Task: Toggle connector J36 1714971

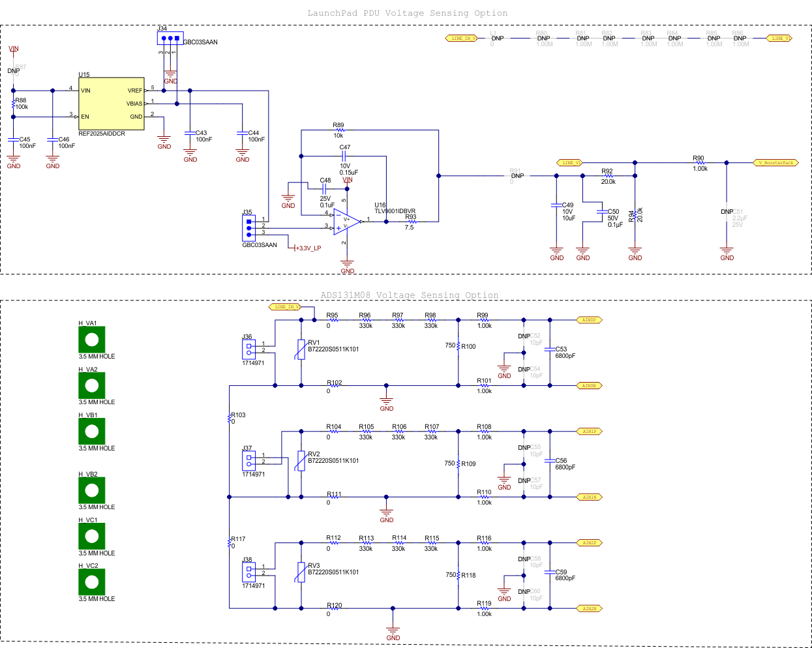Action: tap(248, 349)
